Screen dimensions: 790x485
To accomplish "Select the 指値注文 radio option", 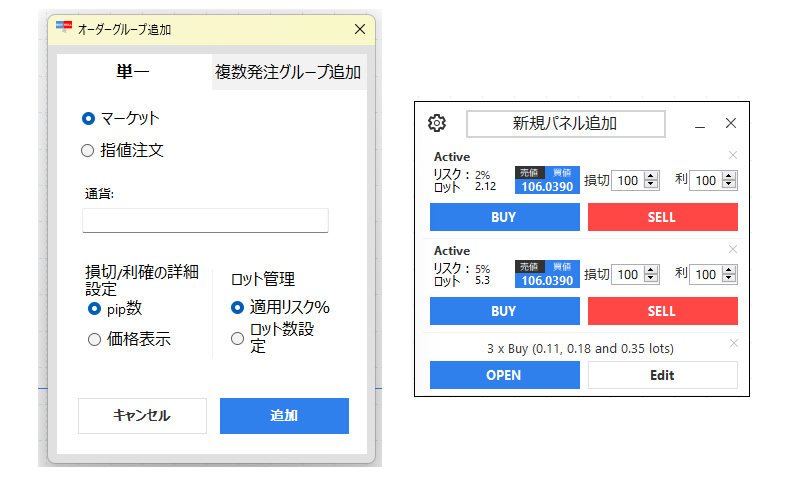I will point(89,151).
